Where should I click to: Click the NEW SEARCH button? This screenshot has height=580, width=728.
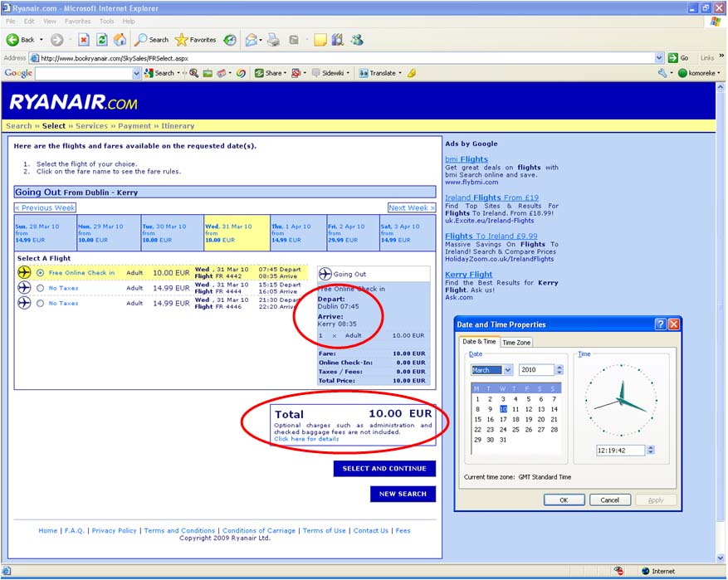(x=403, y=494)
